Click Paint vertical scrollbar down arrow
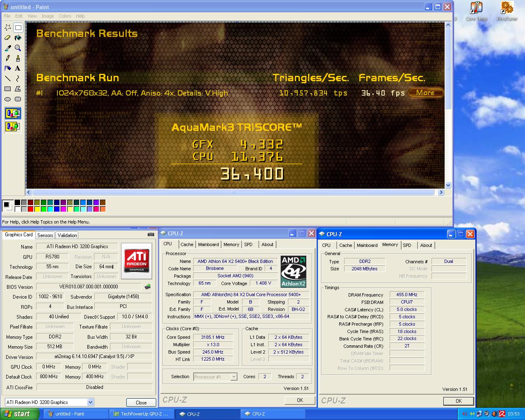This screenshot has width=525, height=420. point(448,185)
